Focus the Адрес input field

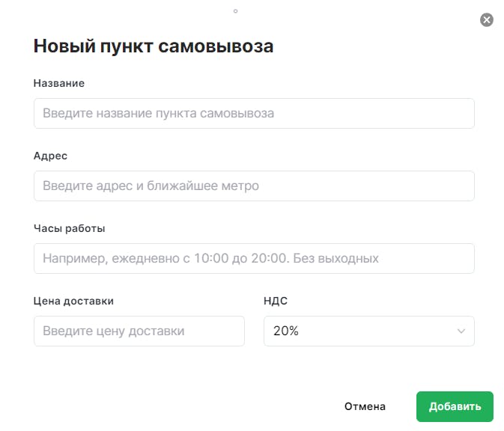(254, 186)
